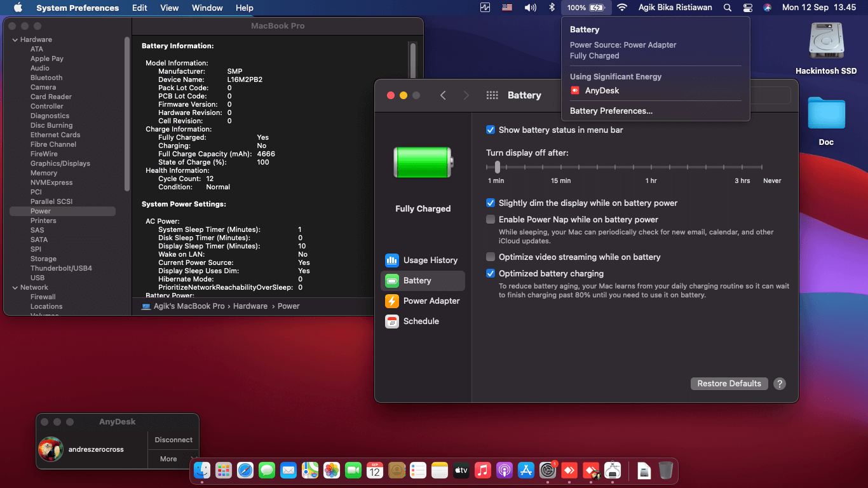Image resolution: width=868 pixels, height=488 pixels.
Task: Click Disconnect in the AnyDesk panel
Action: pos(173,440)
